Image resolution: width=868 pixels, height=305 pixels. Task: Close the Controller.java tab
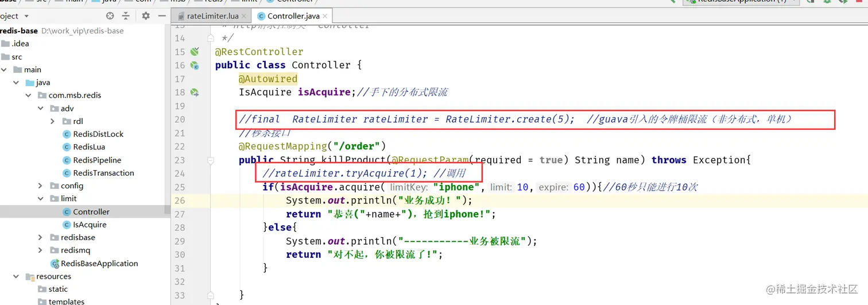pos(326,17)
